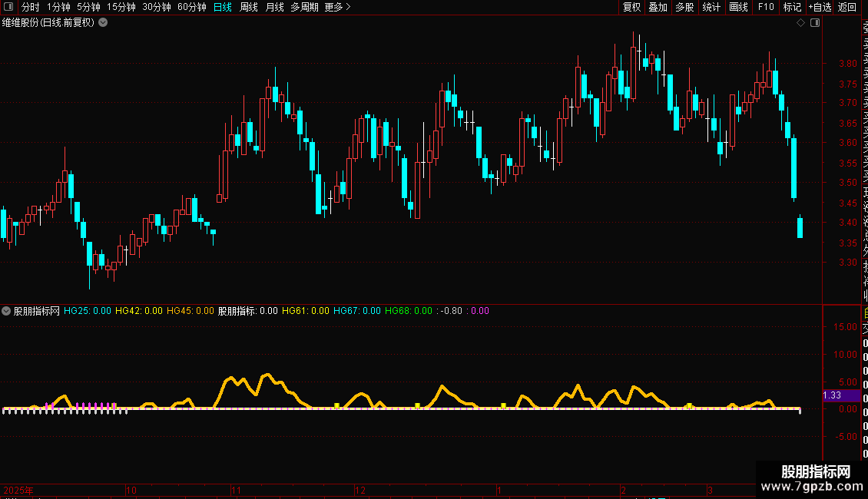Click HG68: 0.00 indicator value
The width and height of the screenshot is (868, 499).
[x=409, y=311]
